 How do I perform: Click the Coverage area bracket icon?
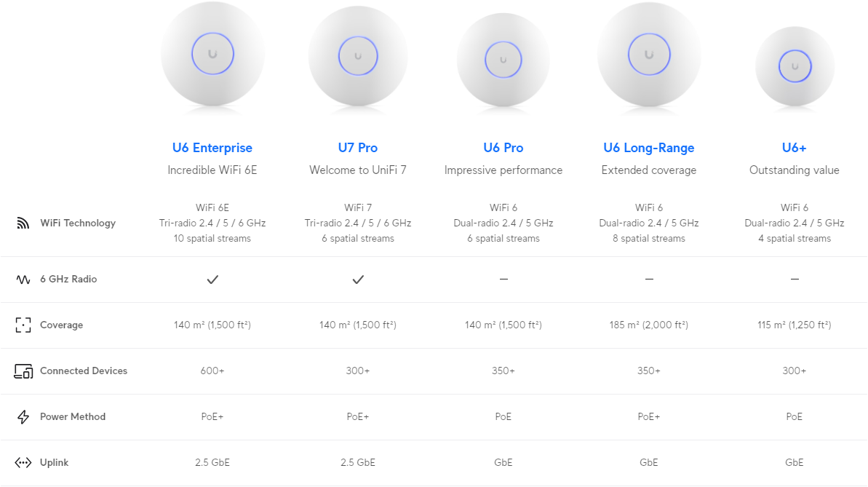(x=23, y=325)
